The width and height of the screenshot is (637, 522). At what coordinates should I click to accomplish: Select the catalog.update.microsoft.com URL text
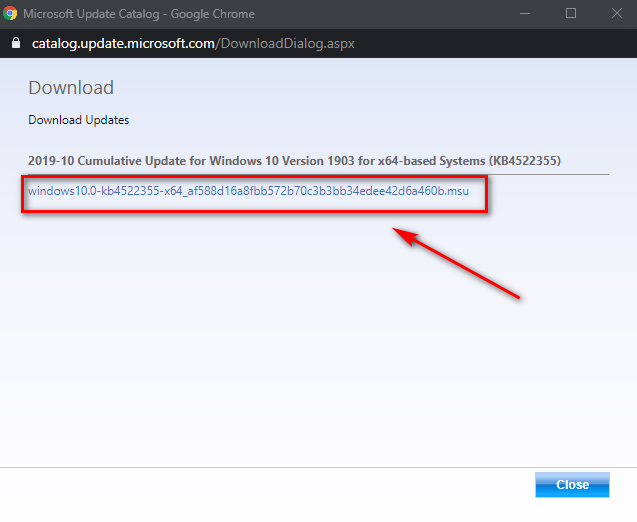click(x=193, y=43)
